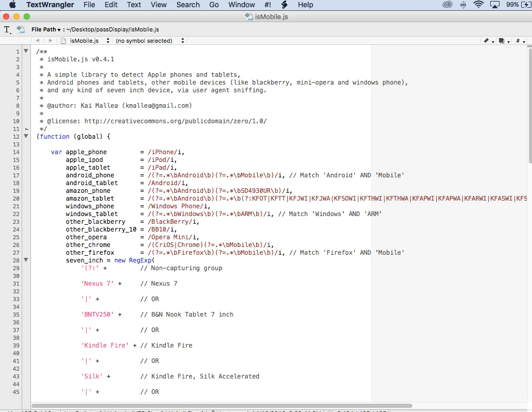
Task: Open the Edit menu
Action: click(x=111, y=5)
